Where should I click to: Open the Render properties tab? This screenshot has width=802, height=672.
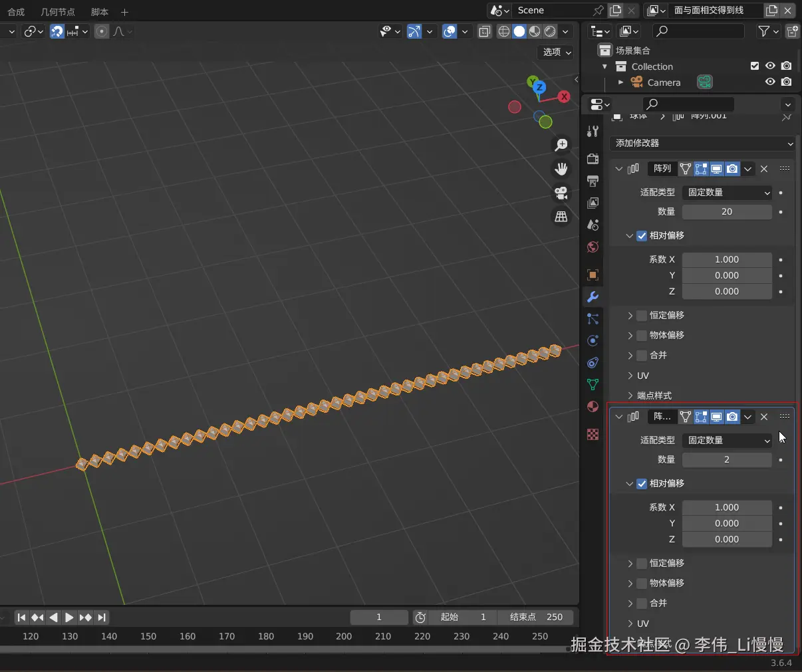coord(593,159)
